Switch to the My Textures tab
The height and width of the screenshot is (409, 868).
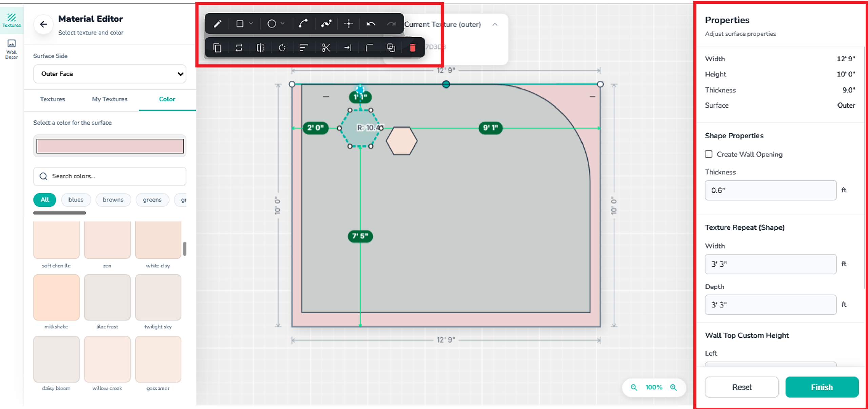(x=110, y=99)
